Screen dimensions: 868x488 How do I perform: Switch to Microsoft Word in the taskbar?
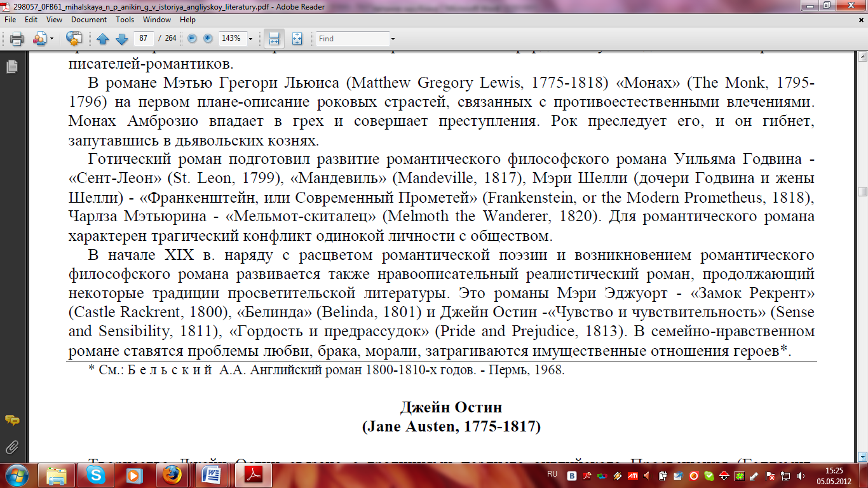point(212,475)
